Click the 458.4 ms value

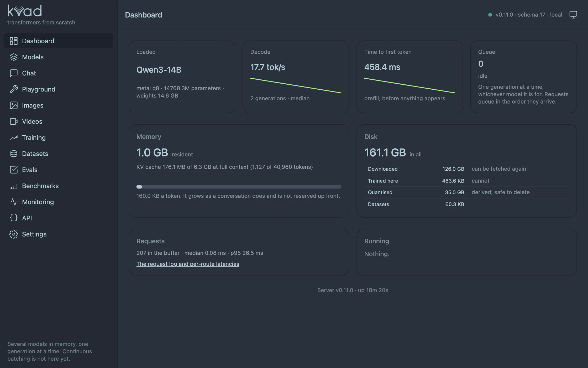coord(382,67)
